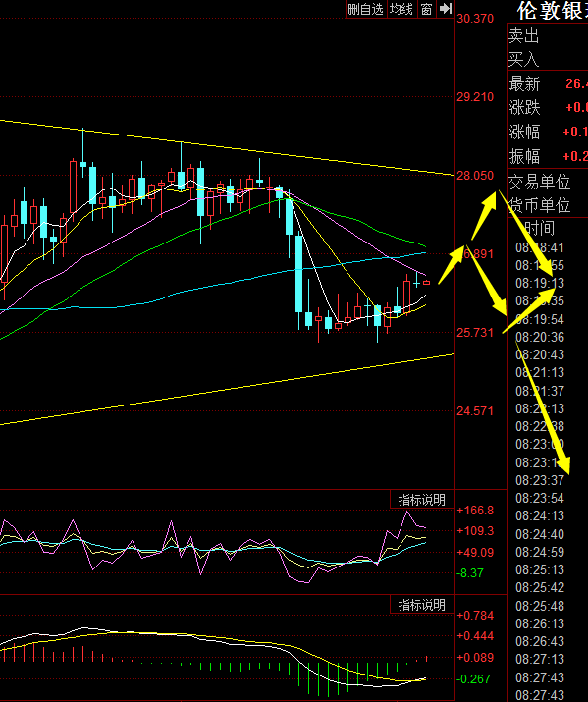Select the 24.571 price axis label
588x702 pixels.
[475, 410]
